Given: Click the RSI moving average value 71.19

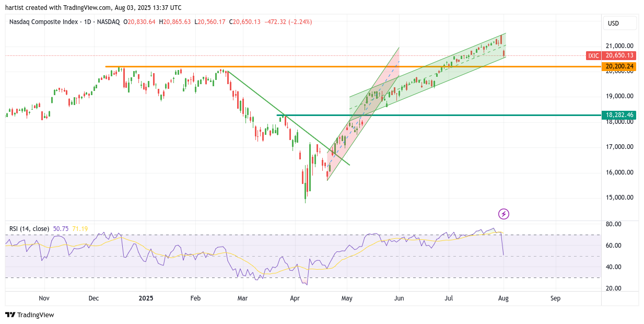Looking at the screenshot, I should [x=80, y=228].
